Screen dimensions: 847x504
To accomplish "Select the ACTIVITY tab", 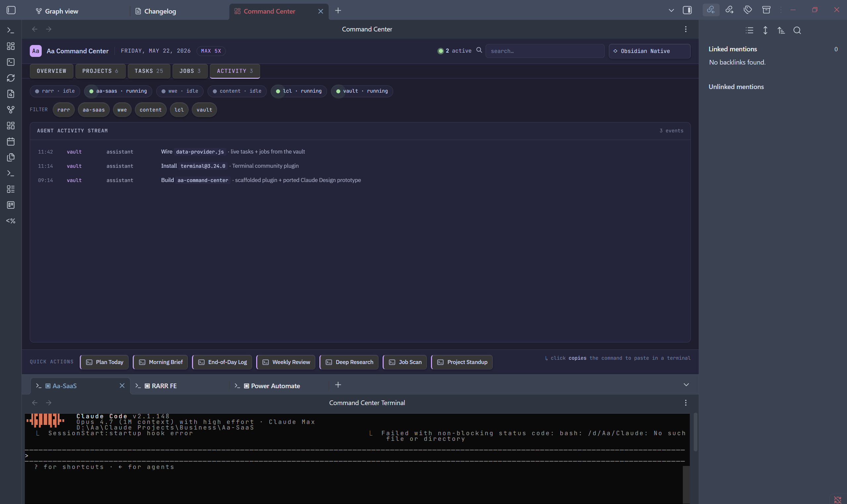I will [x=235, y=71].
